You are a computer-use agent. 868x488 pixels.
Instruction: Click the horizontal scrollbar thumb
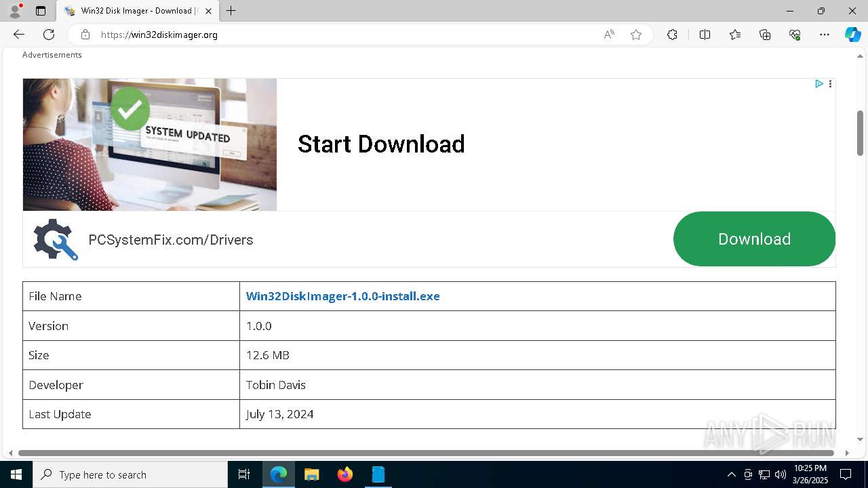pos(426,453)
